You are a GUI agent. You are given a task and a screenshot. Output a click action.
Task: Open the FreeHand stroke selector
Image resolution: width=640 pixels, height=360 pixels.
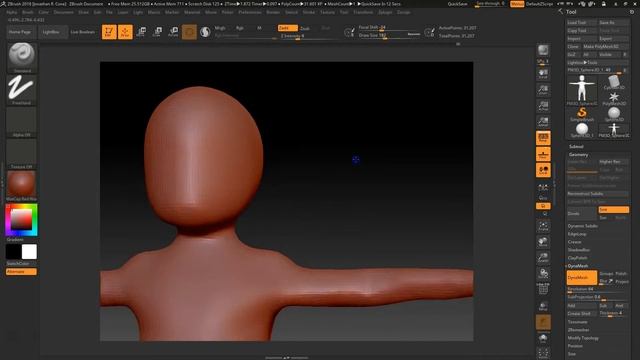coord(22,90)
